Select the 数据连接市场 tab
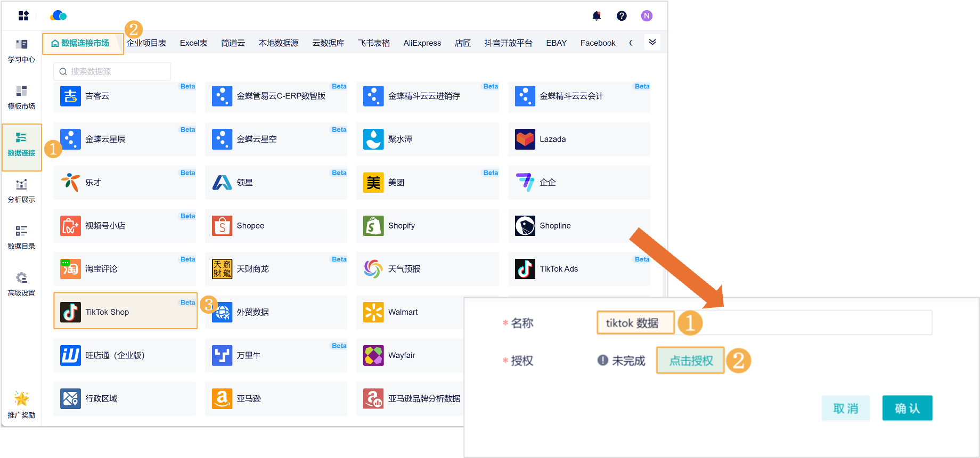The width and height of the screenshot is (980, 458). pyautogui.click(x=83, y=43)
